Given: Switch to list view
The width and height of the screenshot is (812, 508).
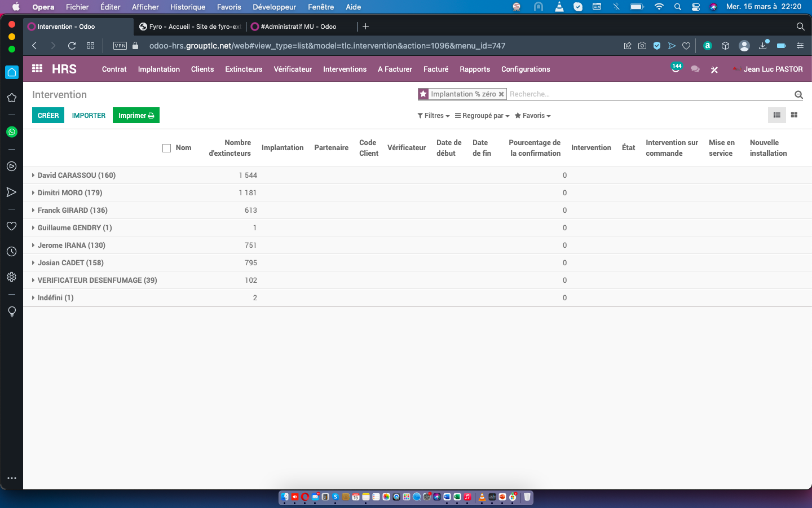Looking at the screenshot, I should [776, 115].
